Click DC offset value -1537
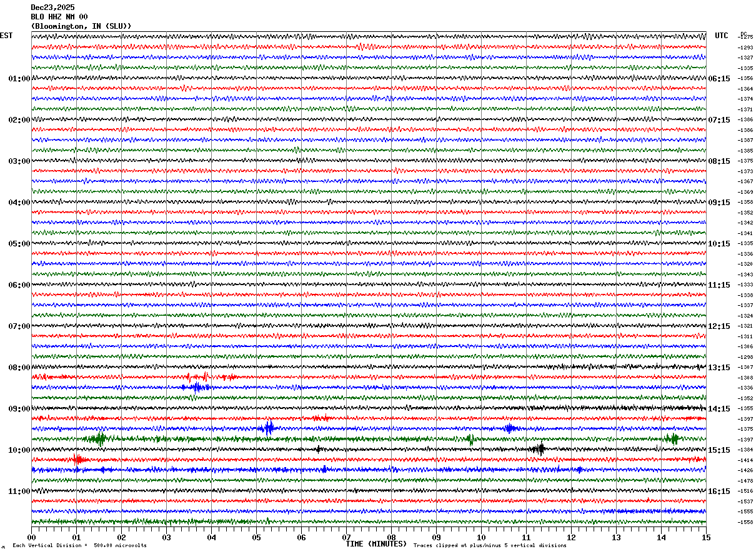 tap(745, 501)
